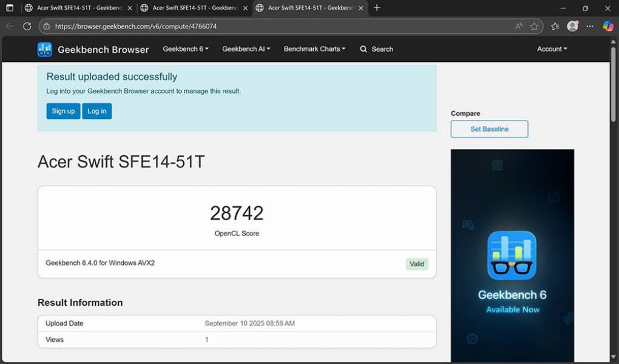This screenshot has width=619, height=364.
Task: Expand the Account menu
Action: [x=552, y=49]
